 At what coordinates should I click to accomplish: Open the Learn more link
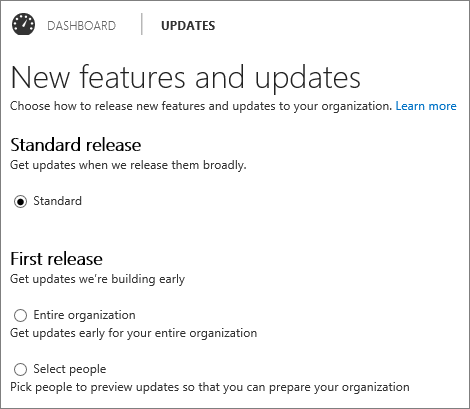[426, 106]
